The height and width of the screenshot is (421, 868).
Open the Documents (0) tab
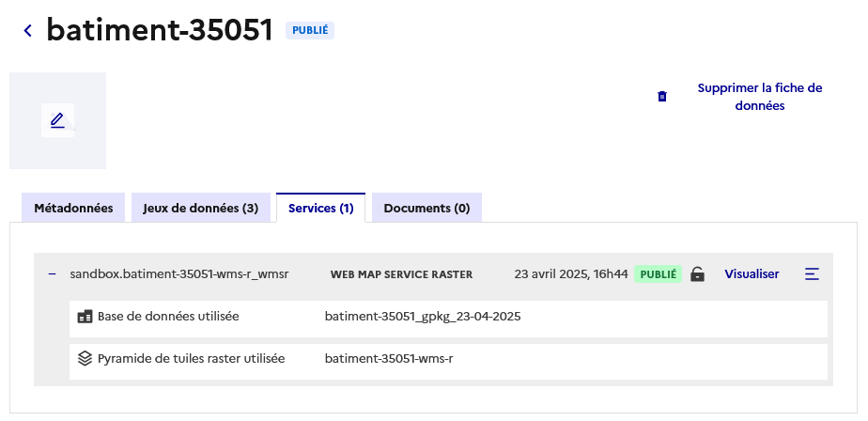(x=426, y=208)
